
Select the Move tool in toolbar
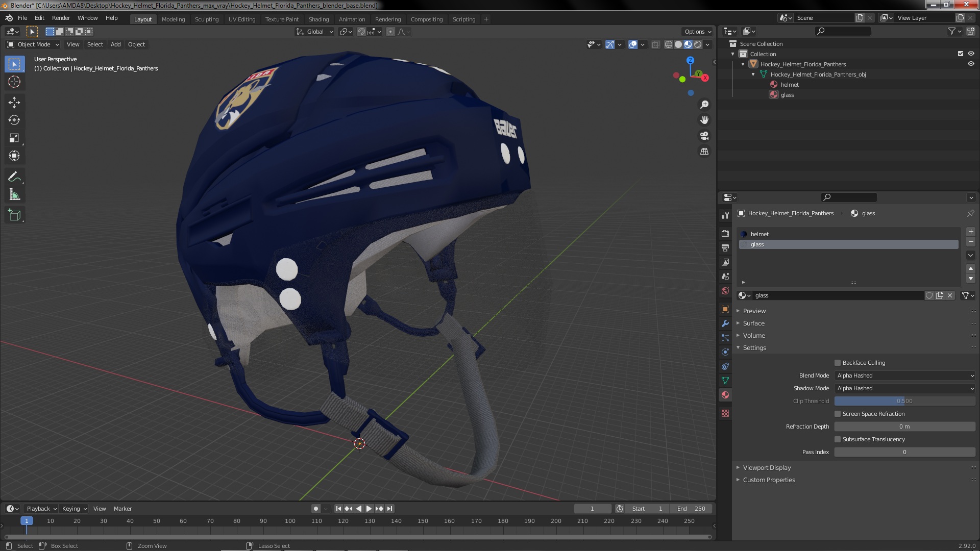pos(14,103)
